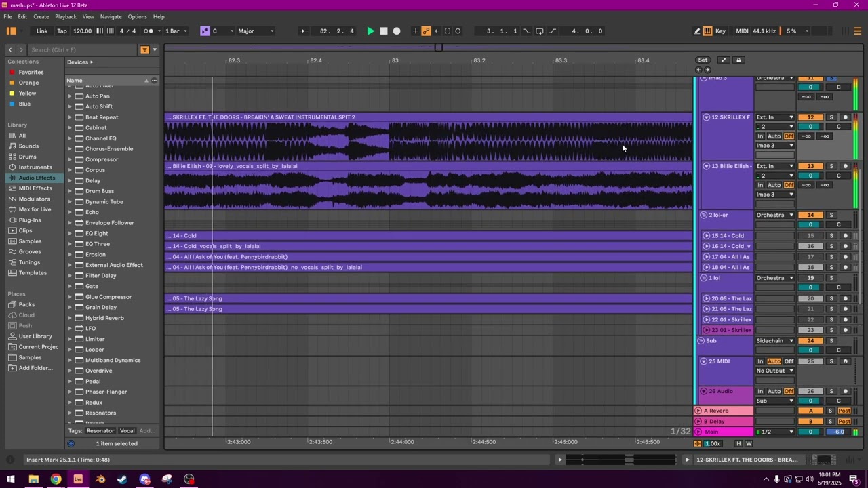Open File Explorer from the taskbar
Image resolution: width=868 pixels, height=488 pixels.
tap(33, 479)
